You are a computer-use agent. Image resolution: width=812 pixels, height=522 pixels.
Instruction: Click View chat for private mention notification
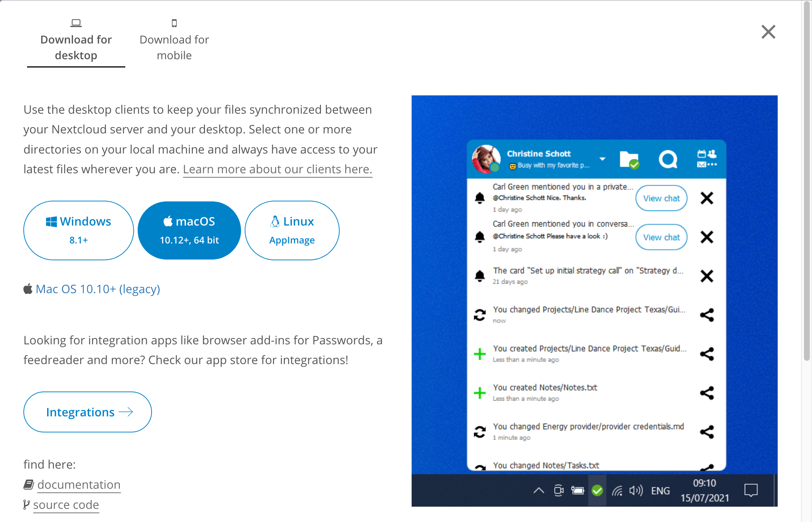(662, 198)
